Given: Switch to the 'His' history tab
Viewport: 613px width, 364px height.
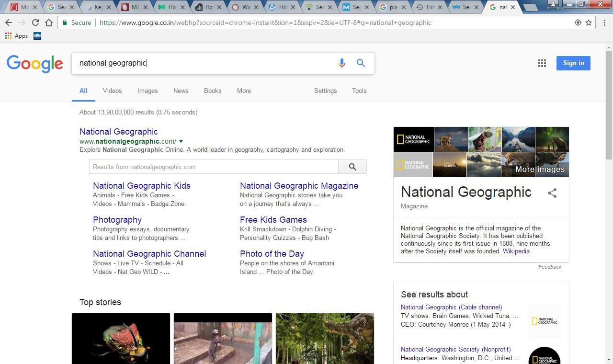Looking at the screenshot, I should (429, 7).
